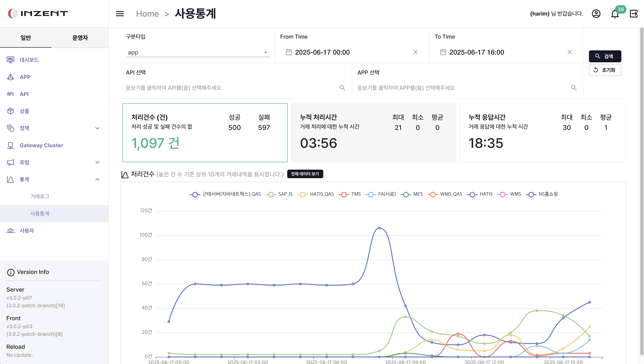Toggle MES legend series
Image resolution: width=644 pixels, height=364 pixels.
(411, 194)
